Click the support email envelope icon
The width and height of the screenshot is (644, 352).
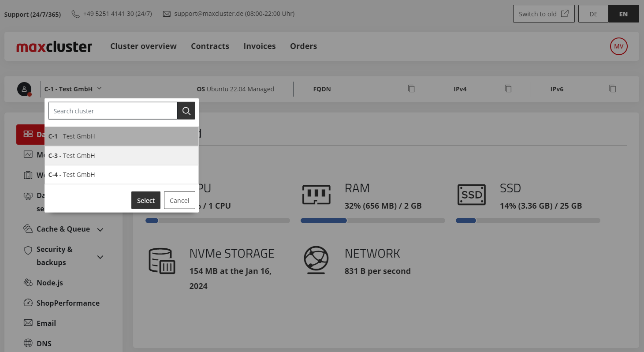(x=167, y=14)
